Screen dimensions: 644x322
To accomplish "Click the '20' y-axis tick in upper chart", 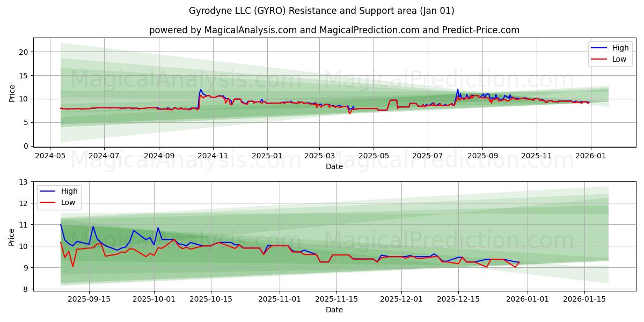I will pyautogui.click(x=23, y=52).
